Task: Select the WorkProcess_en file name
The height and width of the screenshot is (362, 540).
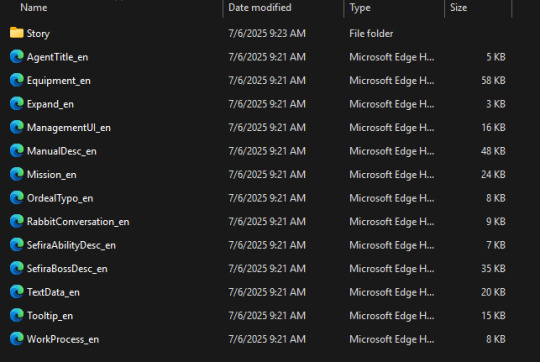Action: coord(63,339)
